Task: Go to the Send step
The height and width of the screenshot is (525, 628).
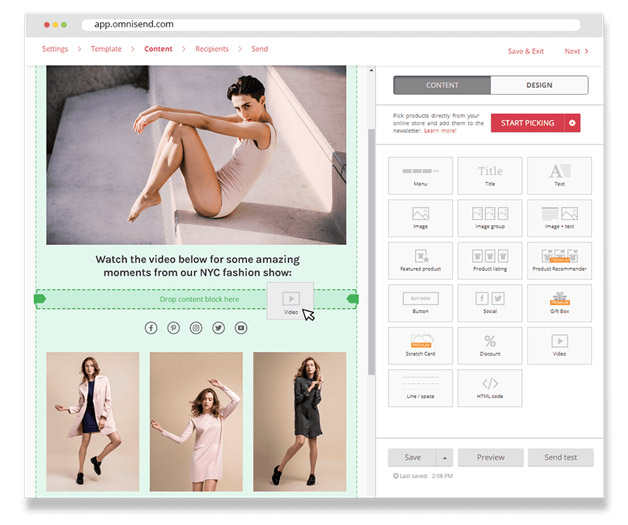Action: (x=260, y=49)
